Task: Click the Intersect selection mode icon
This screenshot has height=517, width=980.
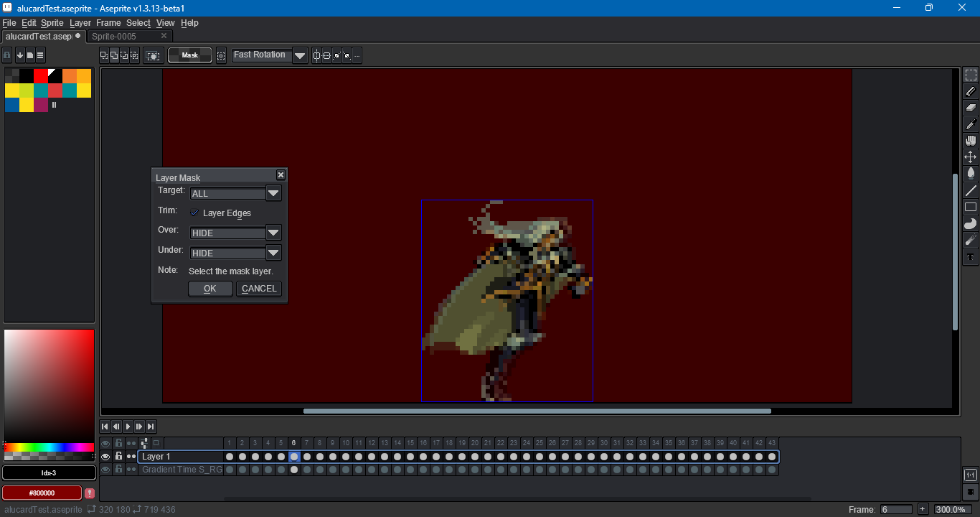Action: (134, 55)
